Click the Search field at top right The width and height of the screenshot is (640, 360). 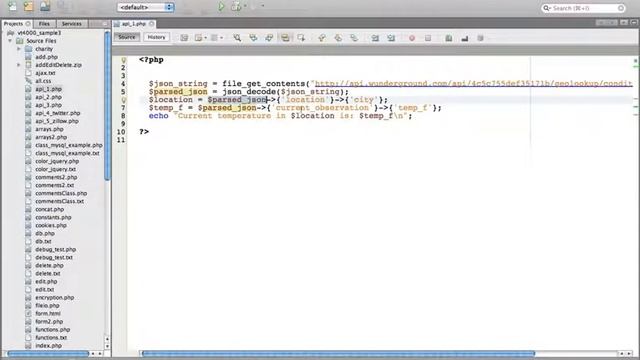[x=584, y=8]
